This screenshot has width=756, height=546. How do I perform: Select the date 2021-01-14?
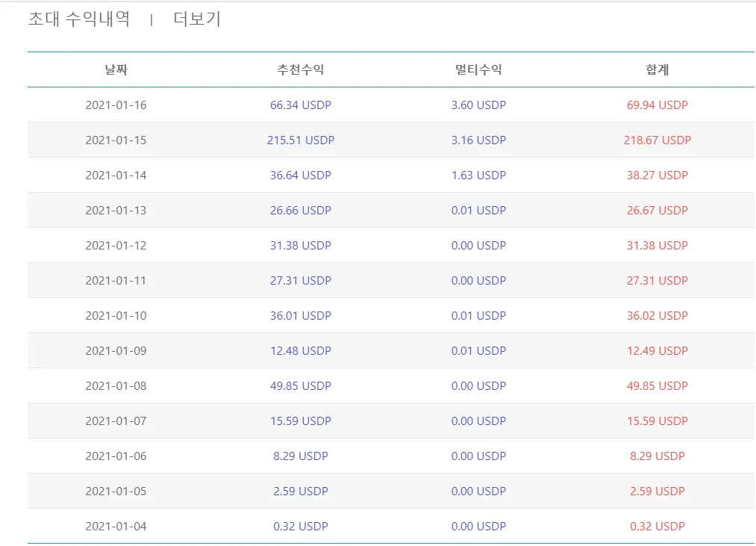[116, 176]
